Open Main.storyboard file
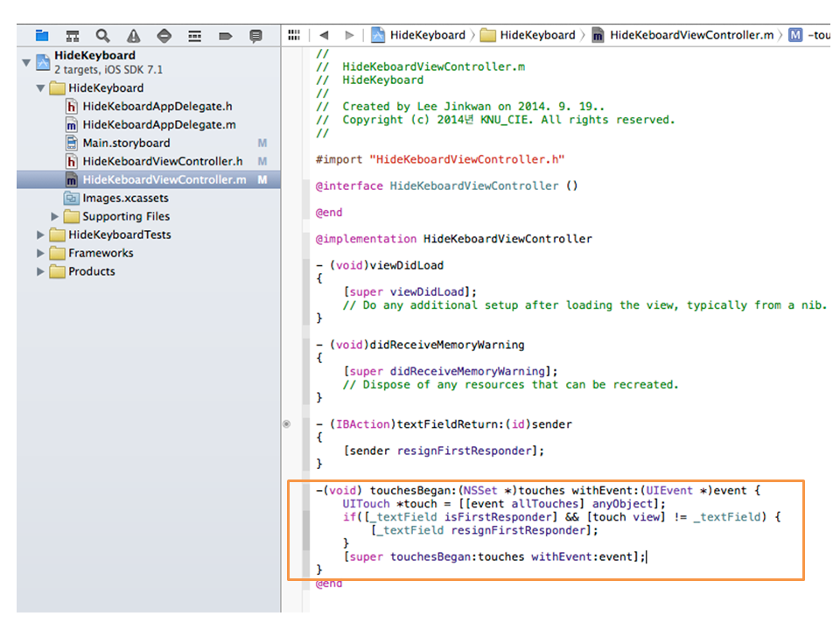The width and height of the screenshot is (840, 630). click(126, 143)
